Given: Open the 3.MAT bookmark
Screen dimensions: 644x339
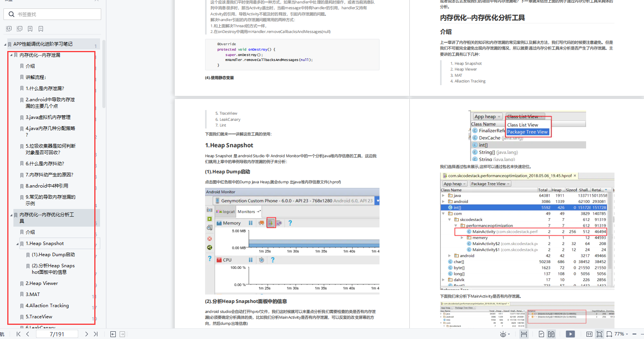Looking at the screenshot, I should click(x=33, y=295).
